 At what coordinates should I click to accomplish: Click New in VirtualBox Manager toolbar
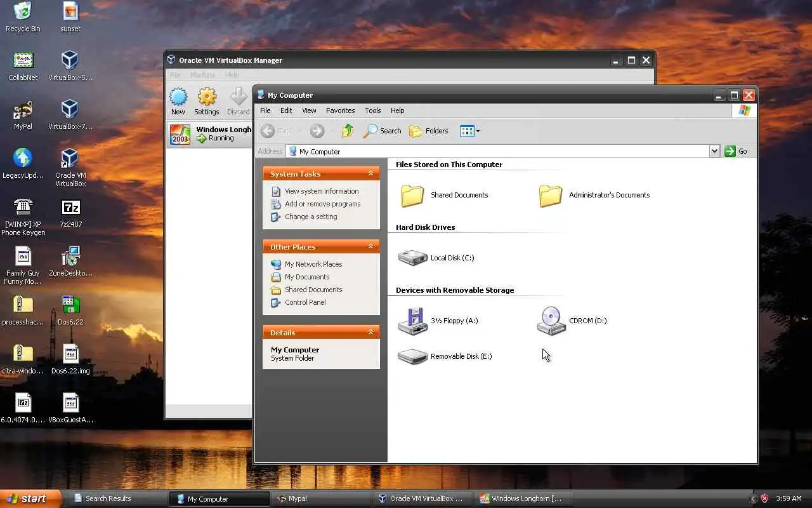(x=178, y=102)
